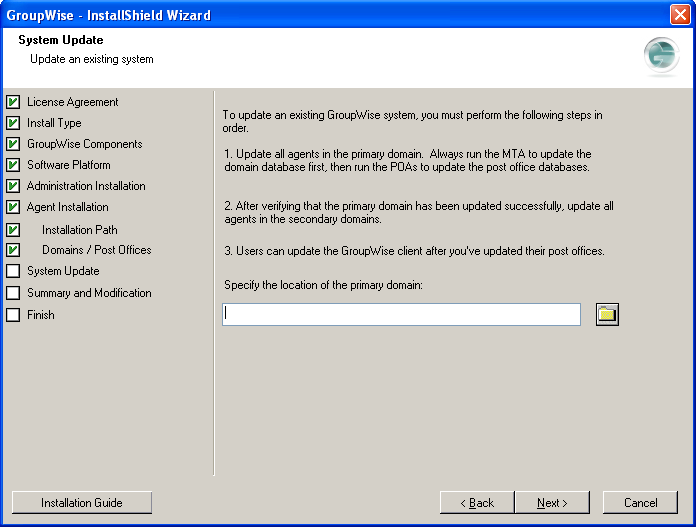Click the 'Update an existing system' subtitle
This screenshot has width=696, height=527.
point(92,59)
